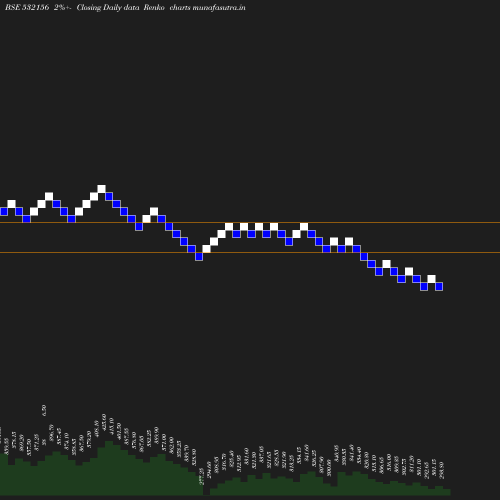
Task: Click the last white Renko brick near chart end
Action: (431, 279)
